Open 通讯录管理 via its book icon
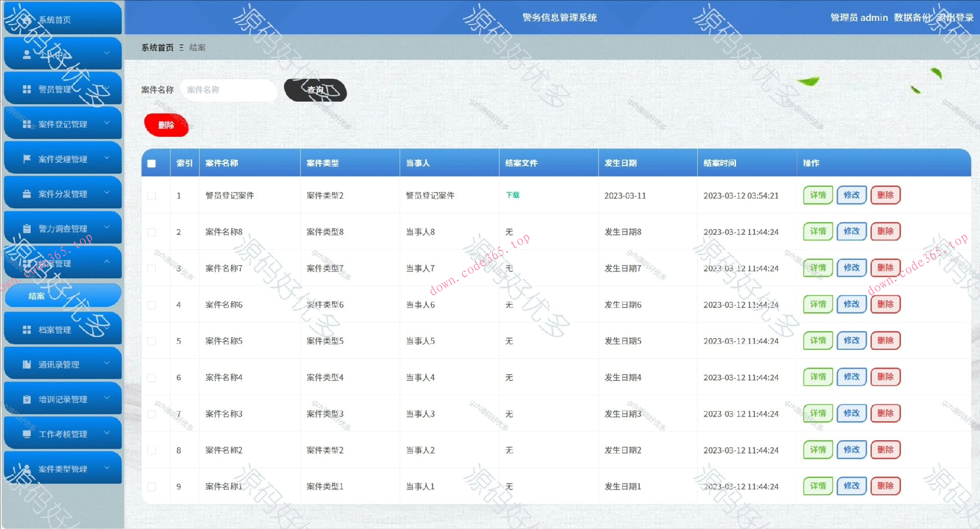Image resolution: width=980 pixels, height=529 pixels. [27, 364]
